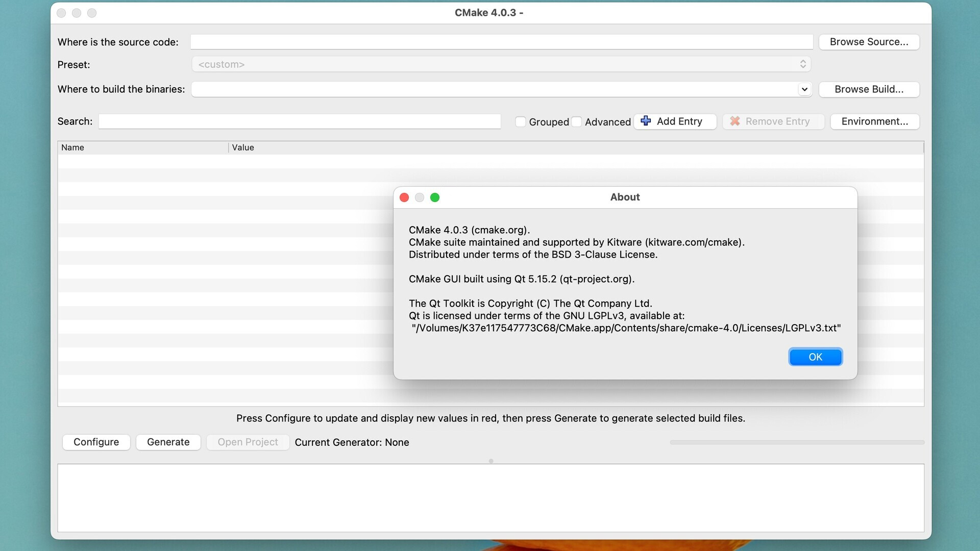Open the build binaries path dropdown
Screen dimensions: 980x551
click(x=804, y=89)
